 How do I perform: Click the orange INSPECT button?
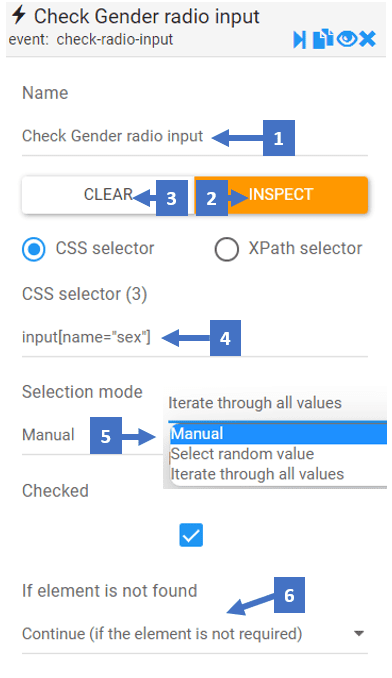click(x=281, y=195)
